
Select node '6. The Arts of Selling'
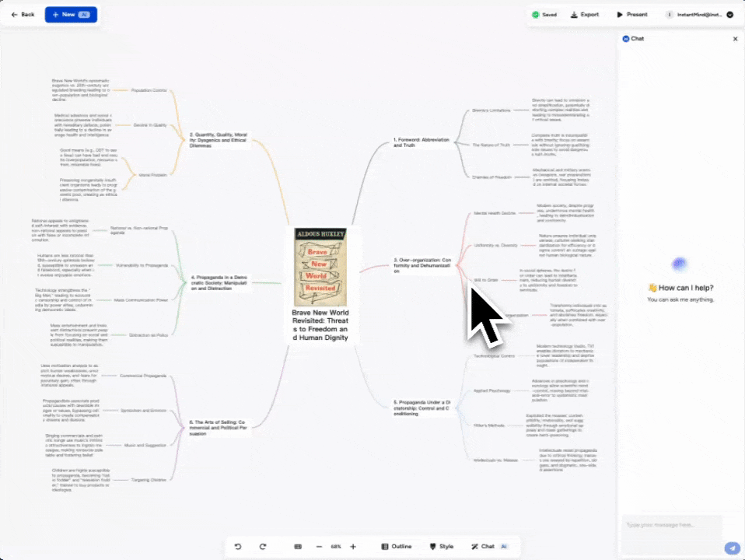(218, 428)
